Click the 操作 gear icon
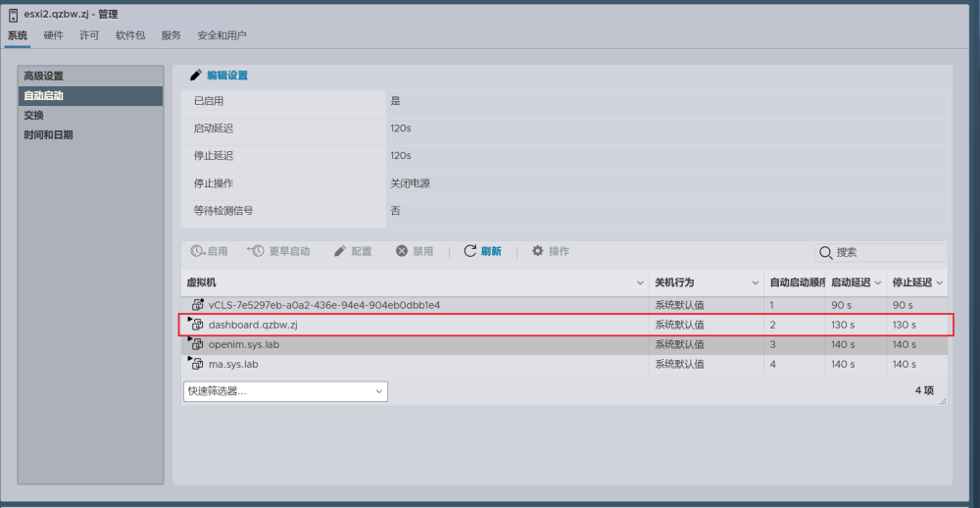Screen dimensions: 980x508 tap(537, 251)
